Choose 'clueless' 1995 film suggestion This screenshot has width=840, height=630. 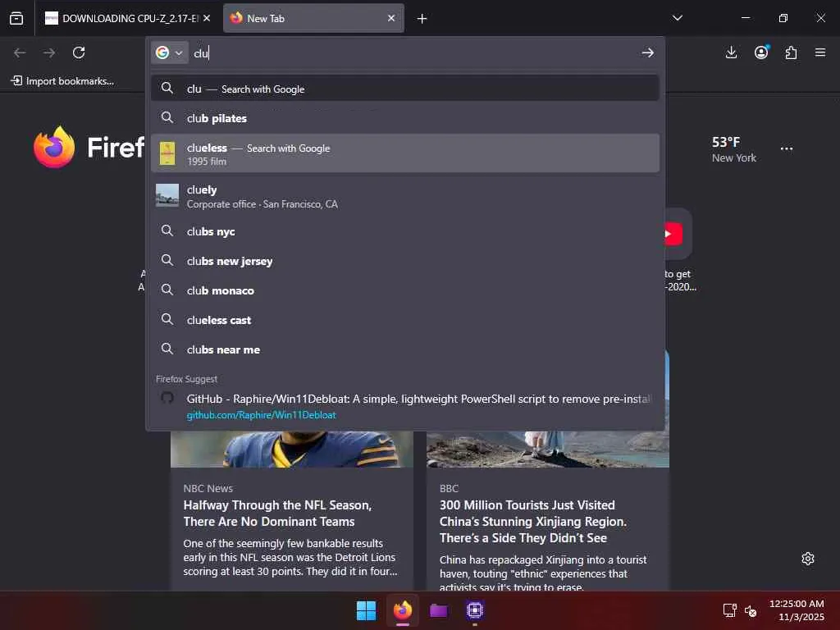[x=405, y=153]
